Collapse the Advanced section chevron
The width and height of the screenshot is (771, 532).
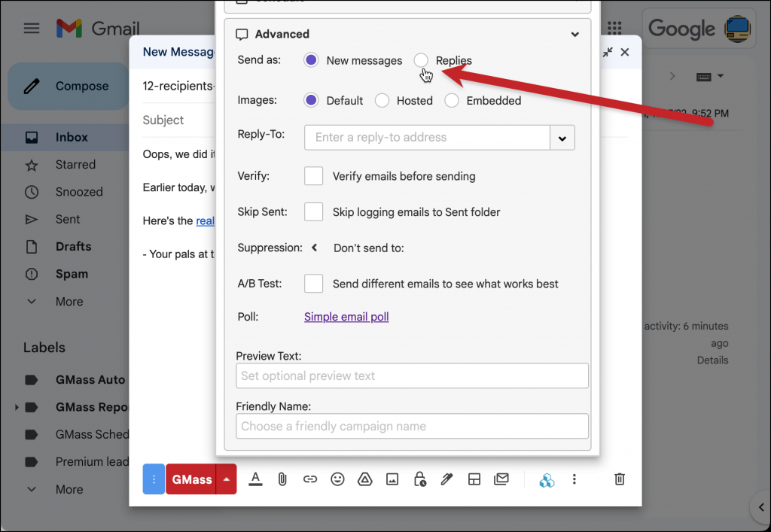(574, 34)
